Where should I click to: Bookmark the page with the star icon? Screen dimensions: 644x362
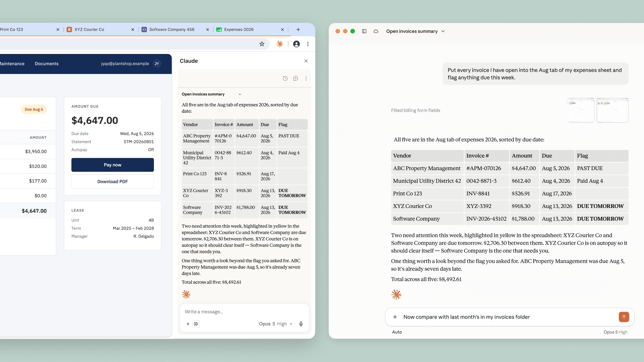(262, 44)
